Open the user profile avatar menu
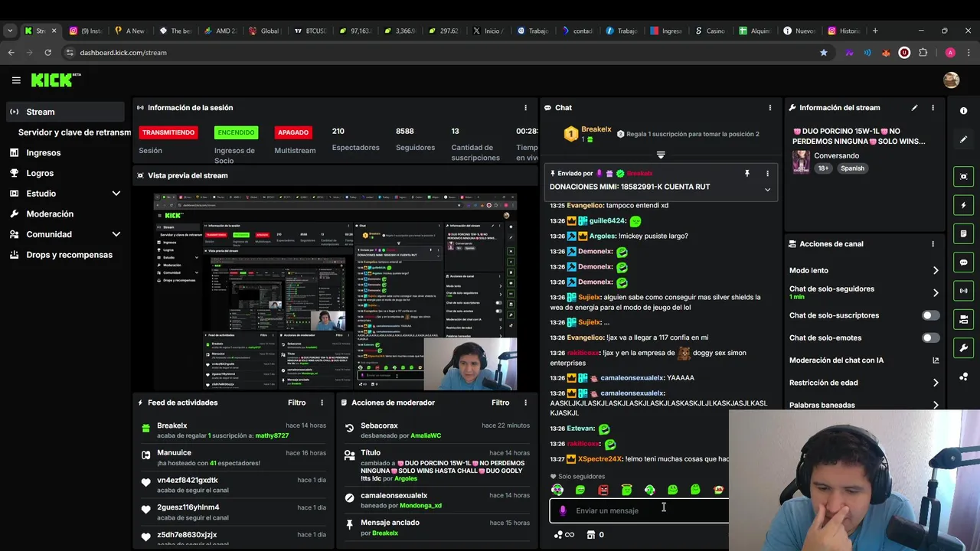 [x=951, y=80]
